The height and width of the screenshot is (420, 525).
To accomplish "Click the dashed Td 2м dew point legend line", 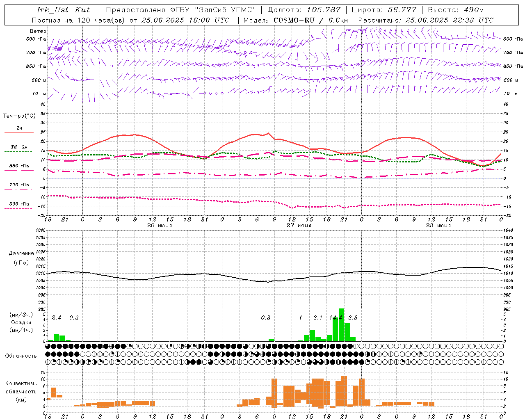I will pos(18,151).
